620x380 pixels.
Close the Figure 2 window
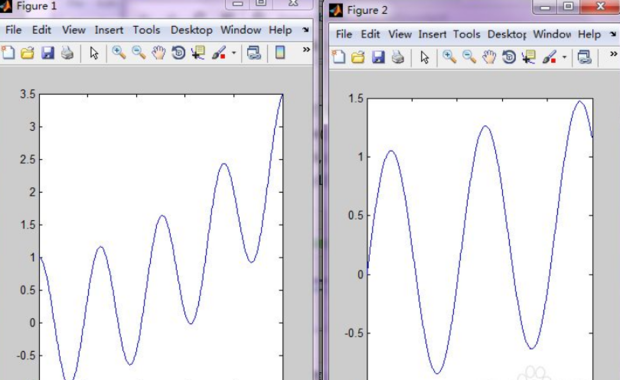coord(600,7)
